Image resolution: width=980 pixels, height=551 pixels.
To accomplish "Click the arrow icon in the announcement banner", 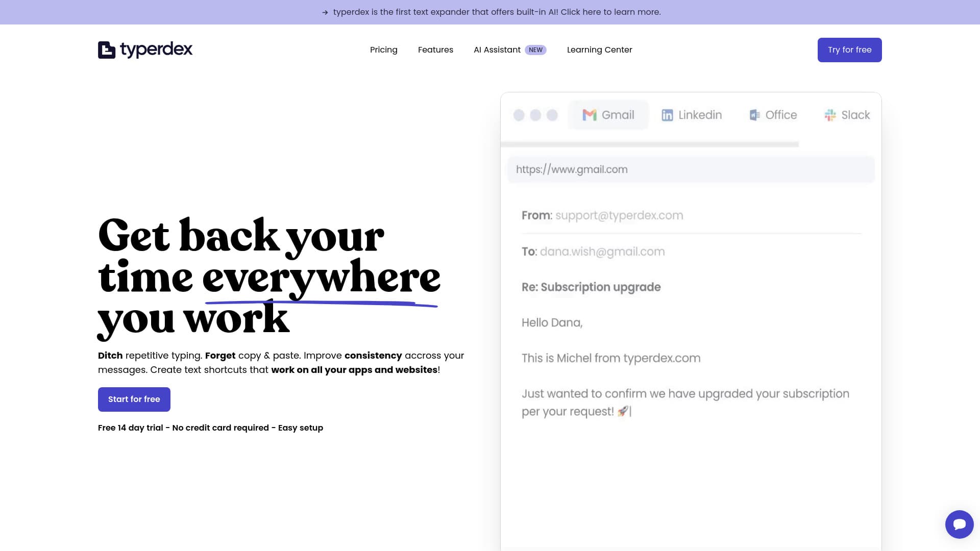I will pos(325,12).
